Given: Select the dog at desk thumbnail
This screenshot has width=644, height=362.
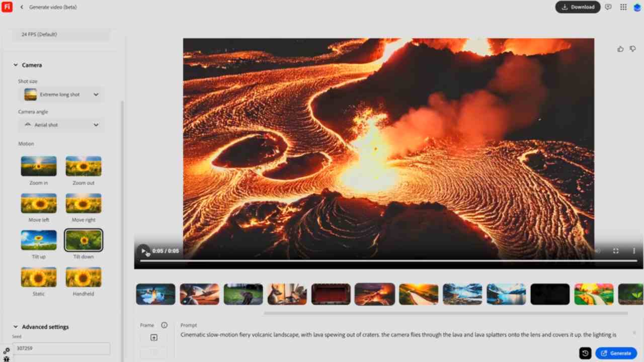Looking at the screenshot, I should (x=287, y=294).
